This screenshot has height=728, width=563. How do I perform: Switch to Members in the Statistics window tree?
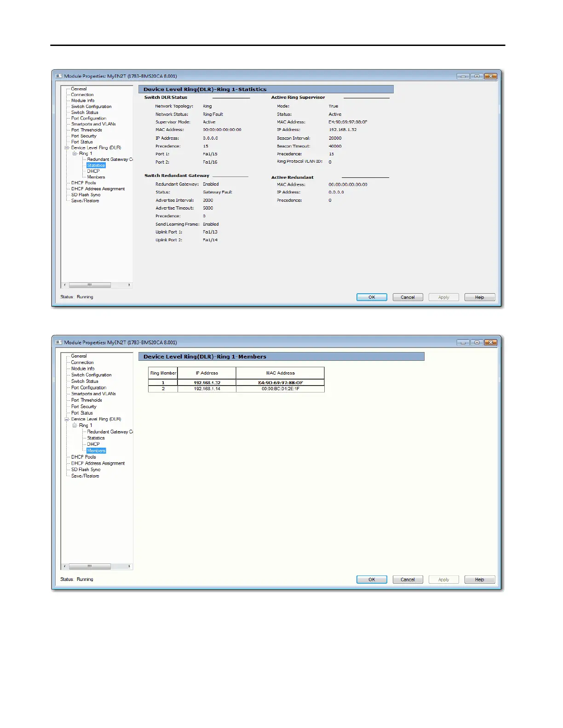coord(96,177)
